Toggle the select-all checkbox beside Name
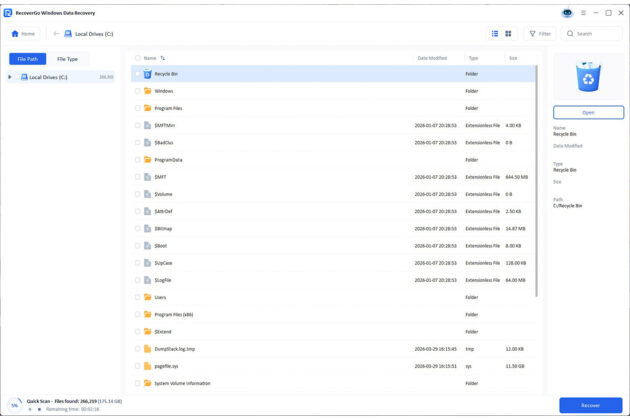Screen dimensions: 630x420 pos(138,58)
